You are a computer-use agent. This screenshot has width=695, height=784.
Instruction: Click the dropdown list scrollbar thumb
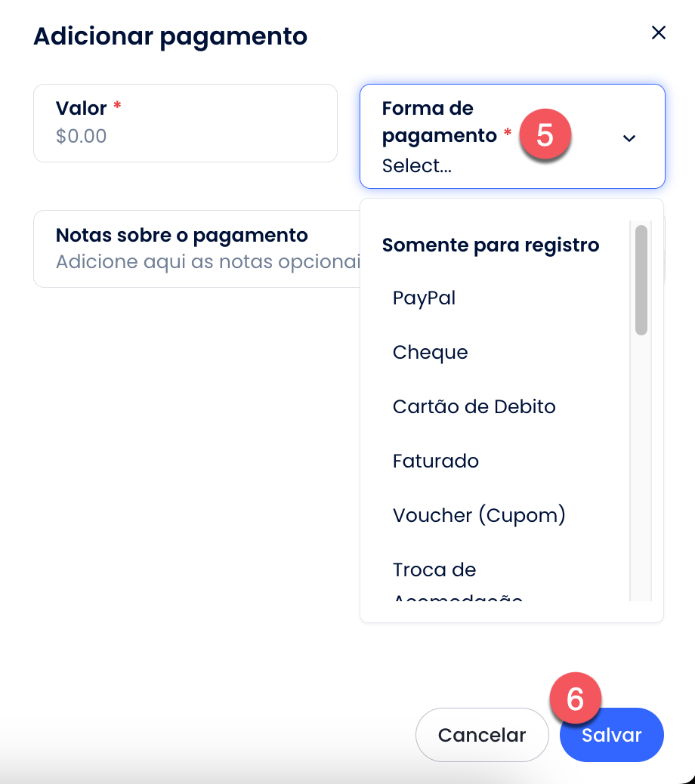641,280
